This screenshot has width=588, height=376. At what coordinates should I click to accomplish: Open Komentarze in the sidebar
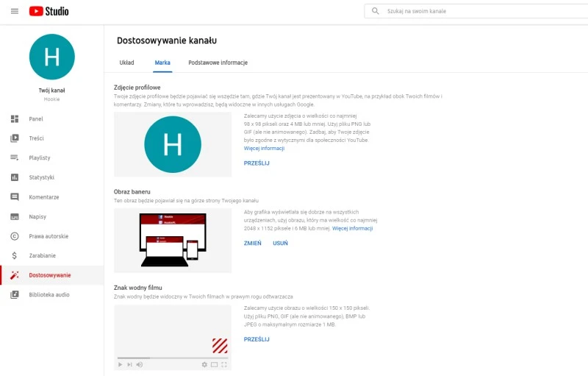coord(44,197)
